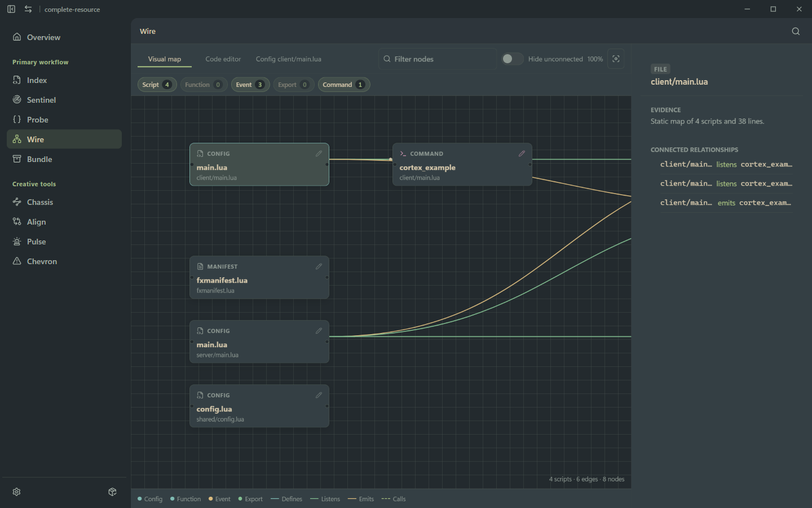The height and width of the screenshot is (508, 812).
Task: Open the emits cortex_exam relationship
Action: pos(726,203)
